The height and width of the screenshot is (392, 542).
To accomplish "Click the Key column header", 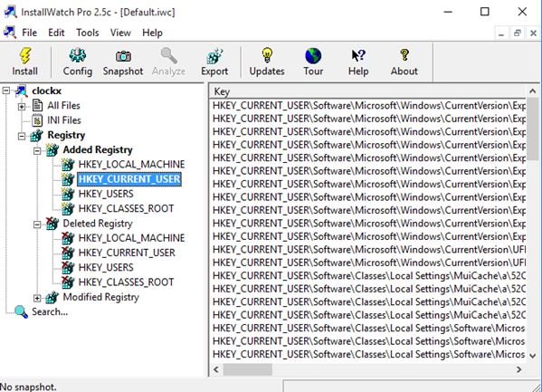I will tap(367, 91).
